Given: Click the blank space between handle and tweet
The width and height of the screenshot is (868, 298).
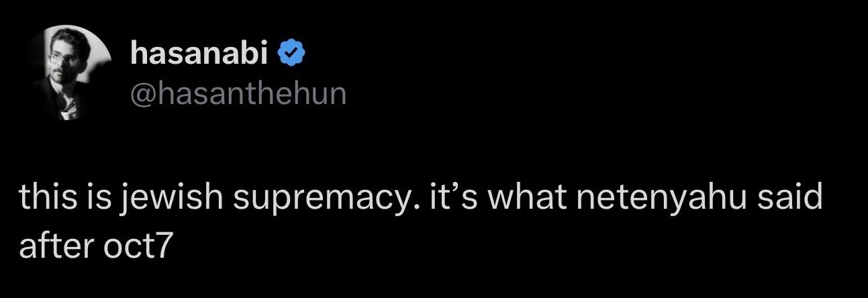Looking at the screenshot, I should pyautogui.click(x=430, y=148).
